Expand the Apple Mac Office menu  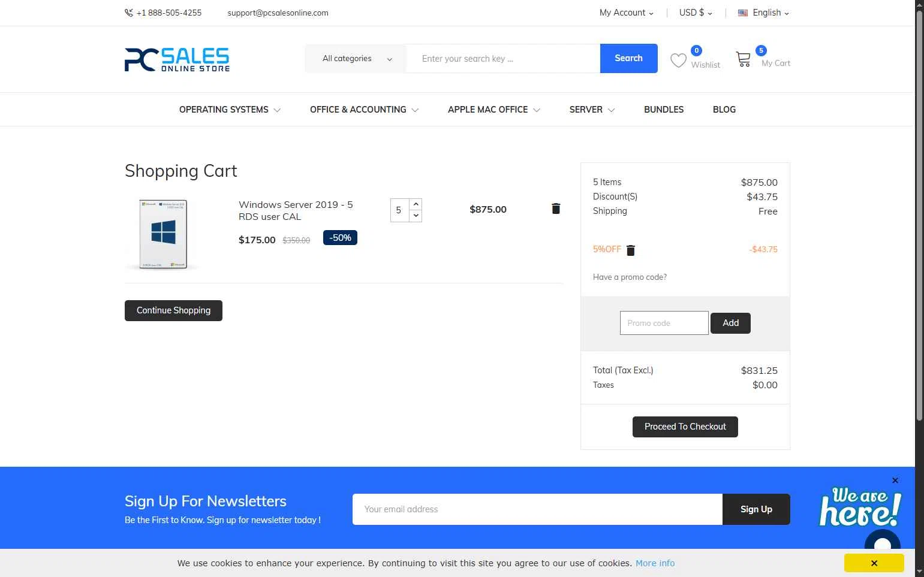[494, 110]
